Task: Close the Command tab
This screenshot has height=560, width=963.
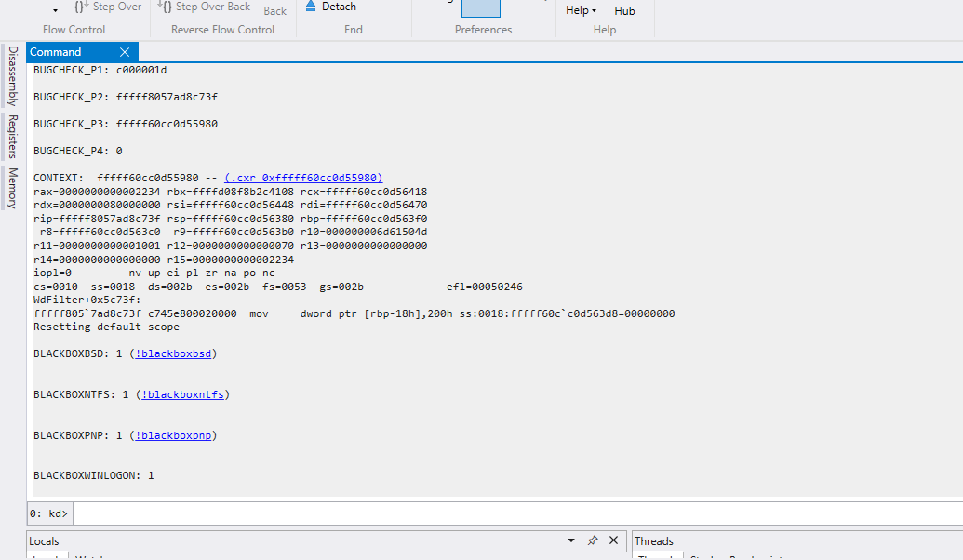Action: point(125,52)
